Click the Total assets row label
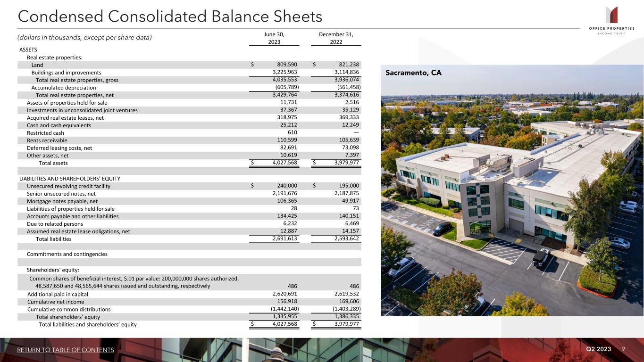Viewport: 644px width, 362px height. [x=53, y=163]
